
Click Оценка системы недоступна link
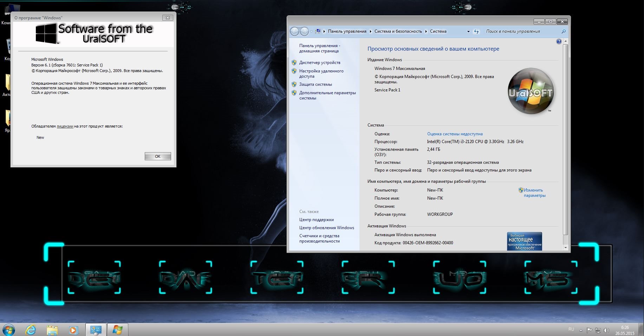(x=455, y=134)
